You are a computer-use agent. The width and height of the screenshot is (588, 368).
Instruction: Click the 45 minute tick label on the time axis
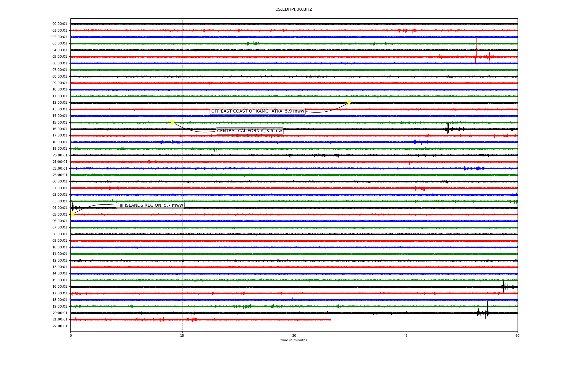pos(405,335)
